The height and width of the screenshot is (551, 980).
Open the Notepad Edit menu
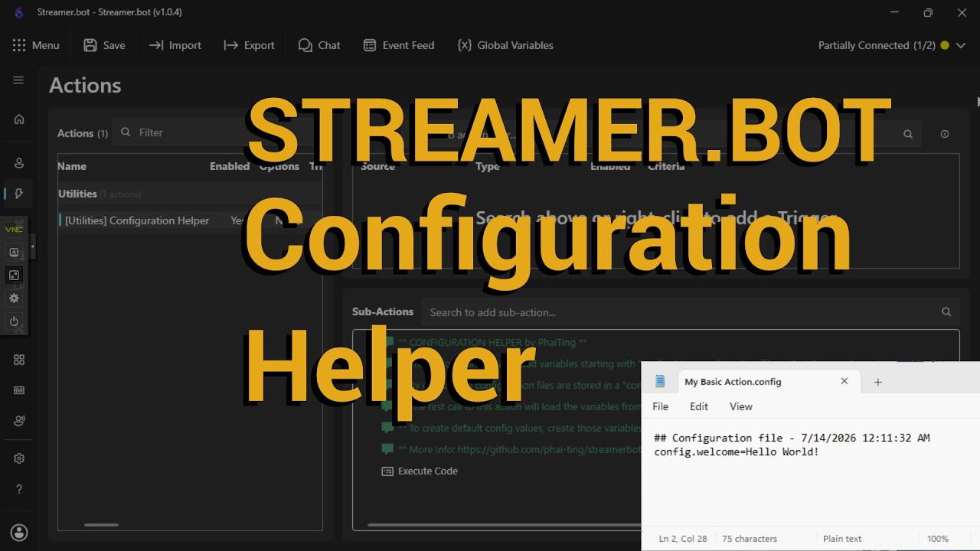699,406
